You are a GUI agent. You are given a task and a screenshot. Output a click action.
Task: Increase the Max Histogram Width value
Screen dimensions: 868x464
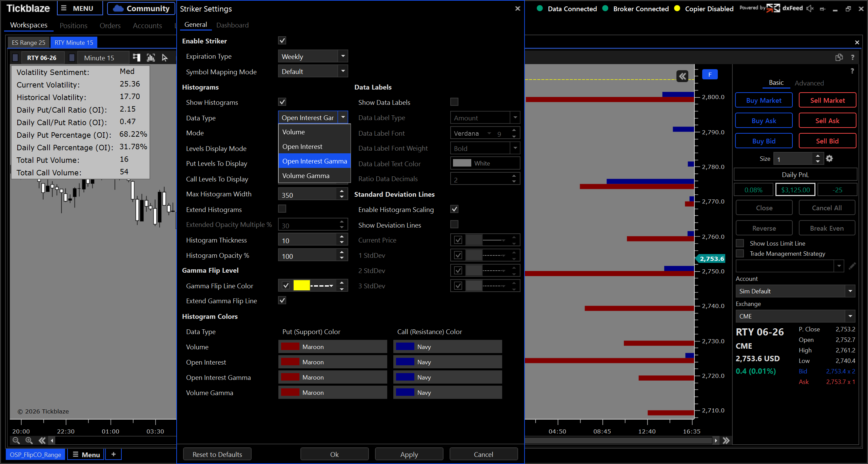coord(342,192)
